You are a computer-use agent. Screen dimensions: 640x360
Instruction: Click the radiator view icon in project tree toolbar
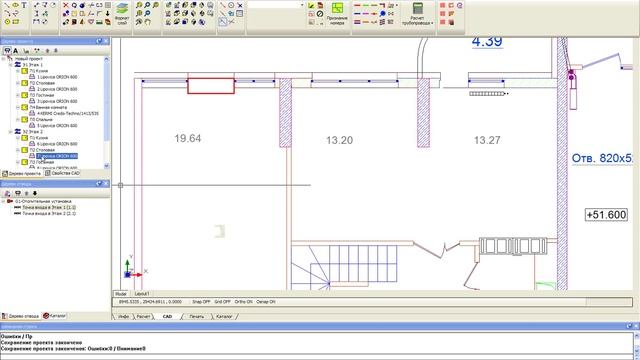[7, 51]
